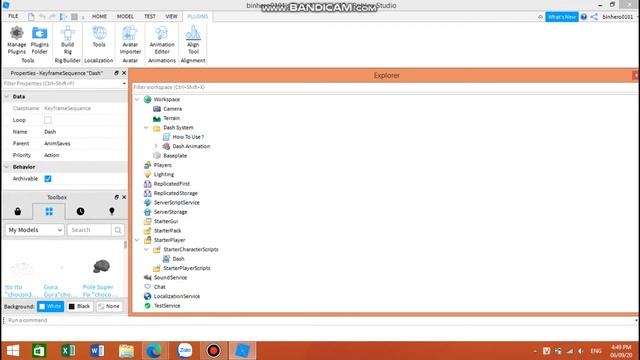Collapse the Workspace tree node
This screenshot has width=640, height=360.
tap(137, 100)
